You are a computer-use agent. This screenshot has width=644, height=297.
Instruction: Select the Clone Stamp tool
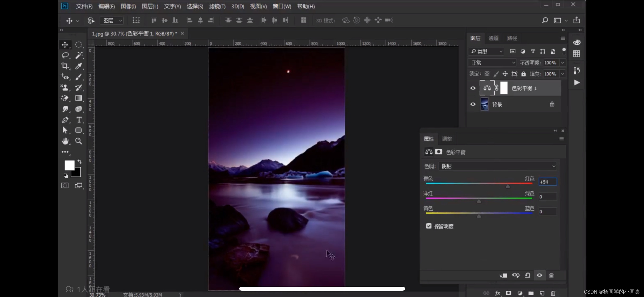[65, 87]
